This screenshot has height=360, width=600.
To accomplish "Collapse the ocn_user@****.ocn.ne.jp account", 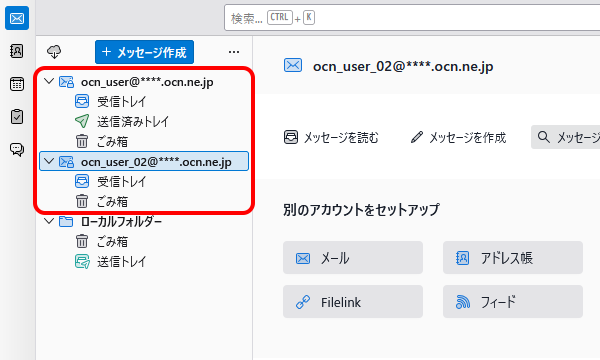I will pyautogui.click(x=49, y=81).
